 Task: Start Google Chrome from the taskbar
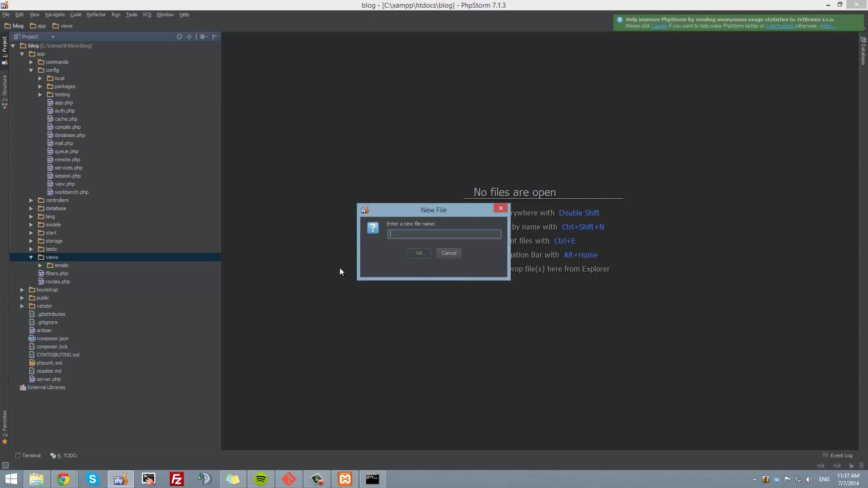pyautogui.click(x=64, y=479)
